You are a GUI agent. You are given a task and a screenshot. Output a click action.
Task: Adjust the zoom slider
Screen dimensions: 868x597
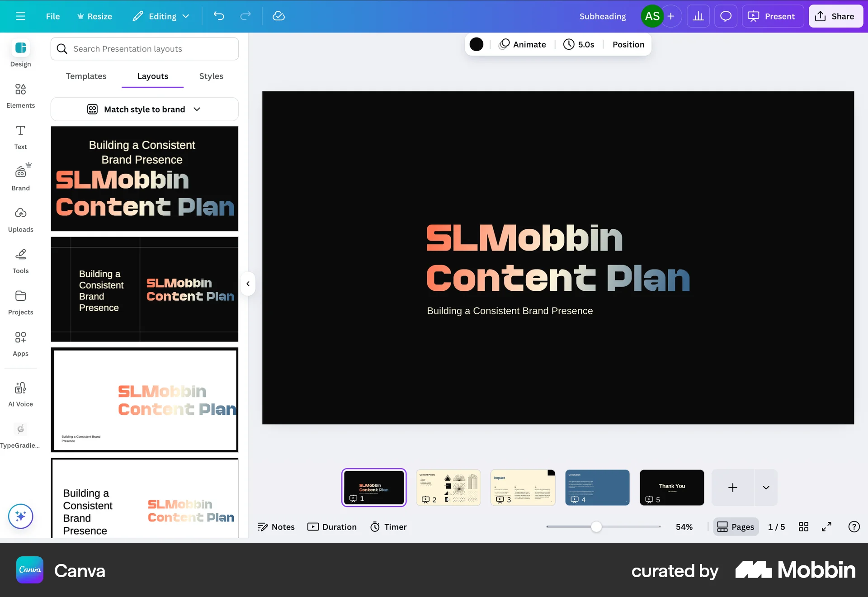pyautogui.click(x=597, y=526)
